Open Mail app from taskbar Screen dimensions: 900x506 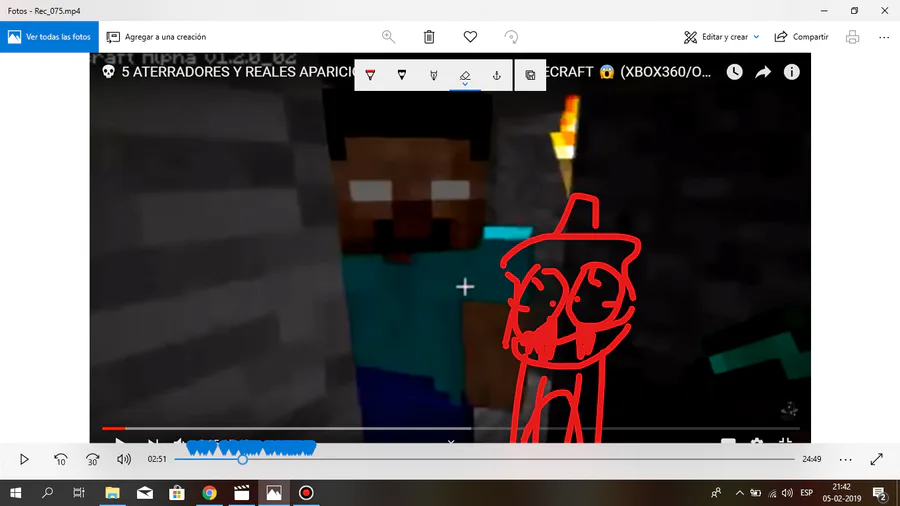click(145, 493)
